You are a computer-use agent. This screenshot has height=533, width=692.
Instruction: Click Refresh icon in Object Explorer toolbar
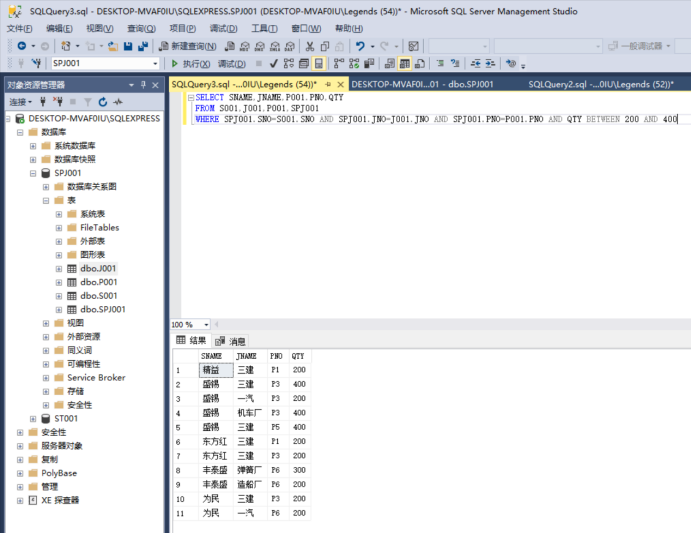click(103, 102)
